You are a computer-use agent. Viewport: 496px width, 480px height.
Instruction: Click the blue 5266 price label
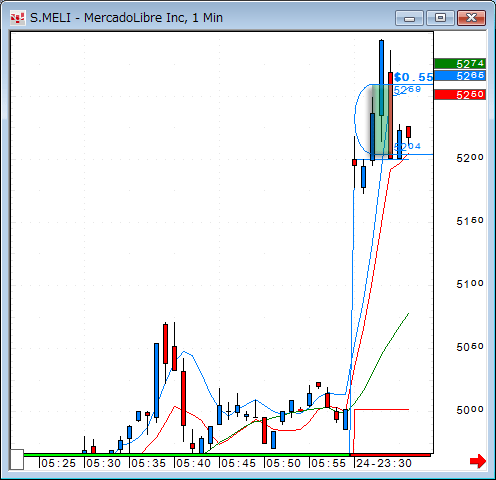(460, 76)
